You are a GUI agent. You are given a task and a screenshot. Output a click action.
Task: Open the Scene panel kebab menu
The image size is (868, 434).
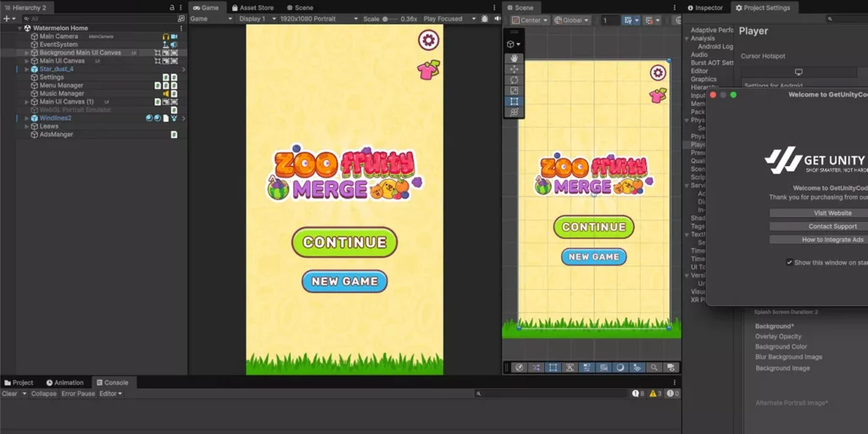[x=674, y=8]
